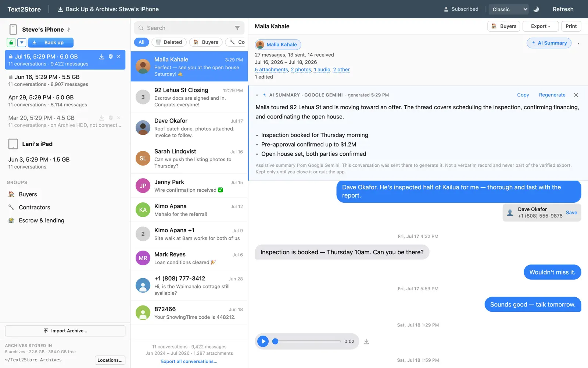Verify the Jul 15 archive with the shield icon

pos(111,57)
